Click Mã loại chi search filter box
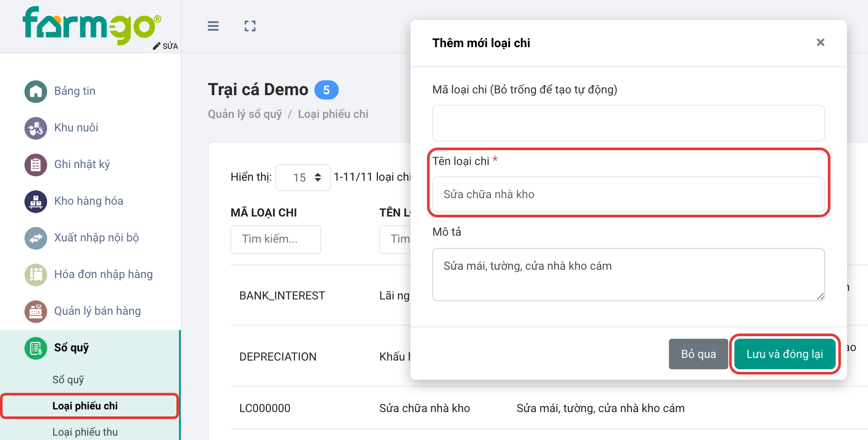 pos(276,239)
